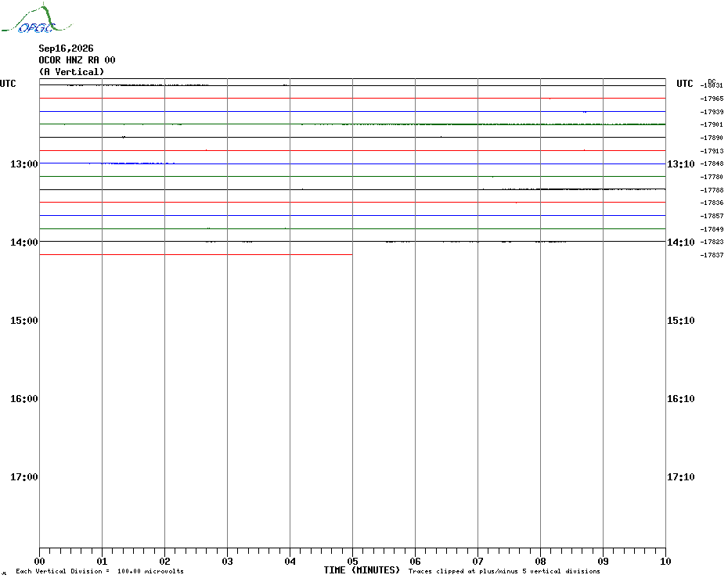
Task: Click the OFGC logo at top left
Action: click(x=36, y=19)
